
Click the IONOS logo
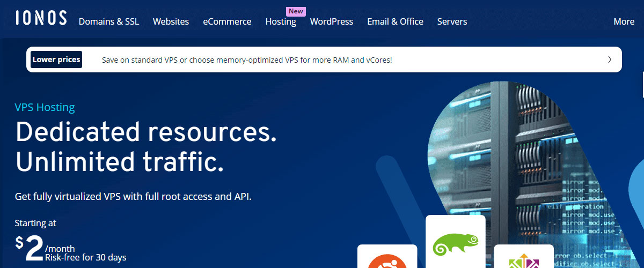[x=41, y=18]
